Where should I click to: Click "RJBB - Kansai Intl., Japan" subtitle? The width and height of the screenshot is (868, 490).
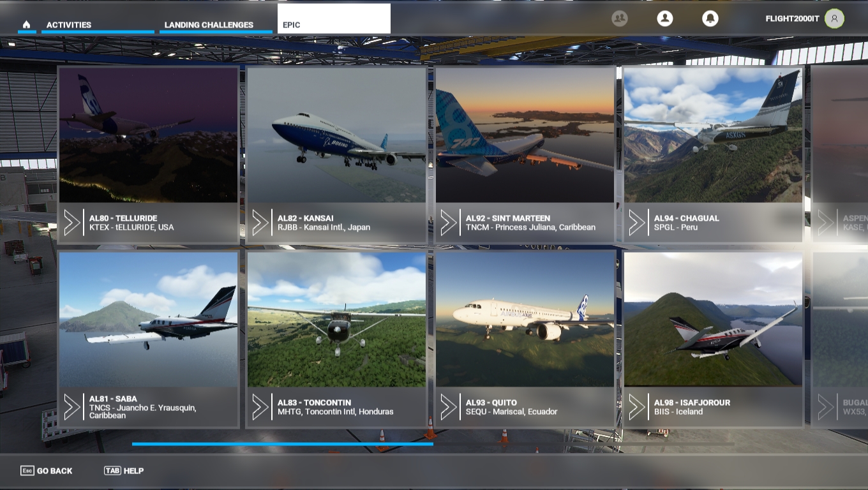324,227
